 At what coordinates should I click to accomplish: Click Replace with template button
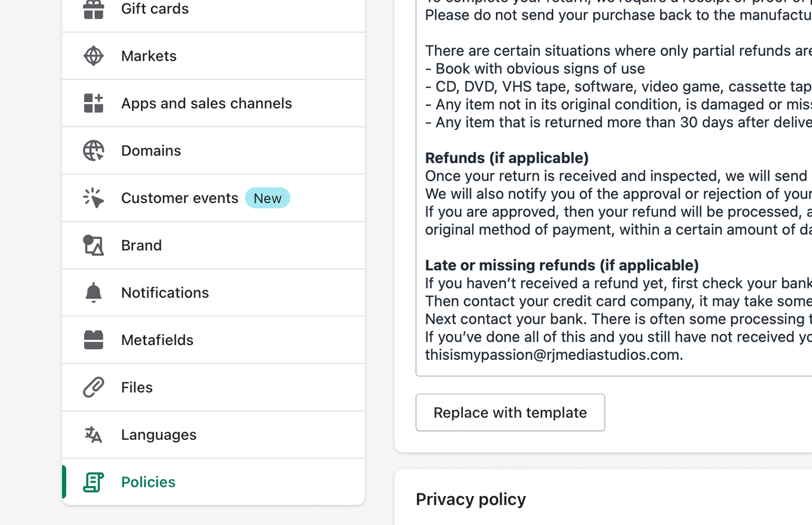coord(510,412)
